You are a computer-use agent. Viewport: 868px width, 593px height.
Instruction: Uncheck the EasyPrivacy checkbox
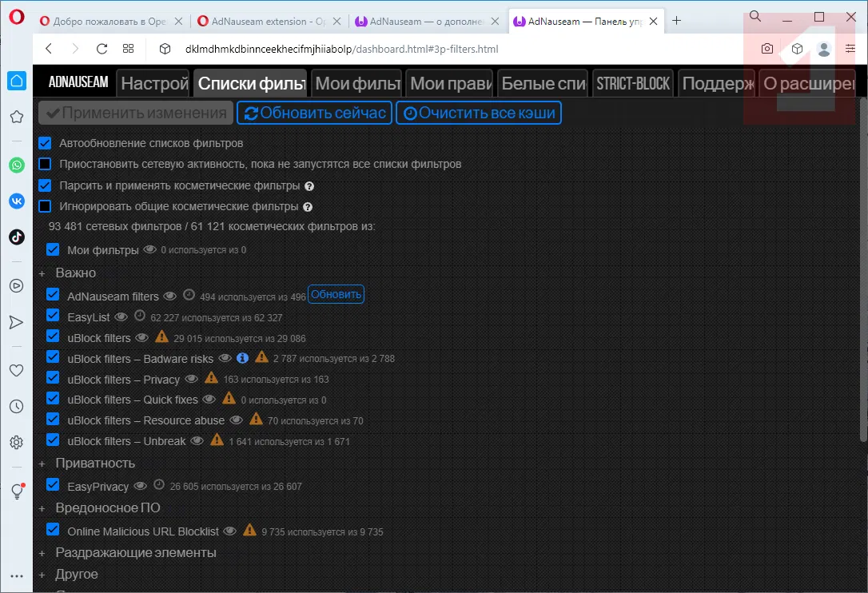click(53, 485)
